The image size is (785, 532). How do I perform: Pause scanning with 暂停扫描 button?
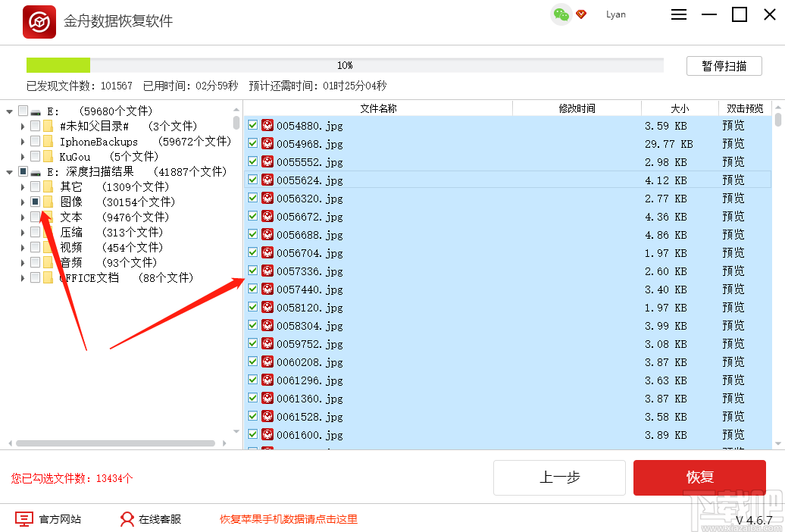pyautogui.click(x=724, y=66)
